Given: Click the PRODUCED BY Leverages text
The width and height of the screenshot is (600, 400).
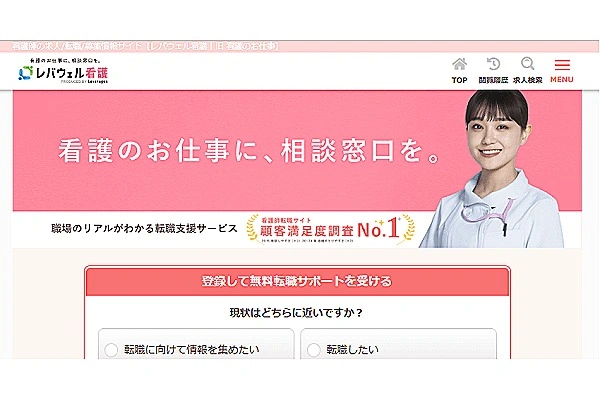Looking at the screenshot, I should point(84,82).
